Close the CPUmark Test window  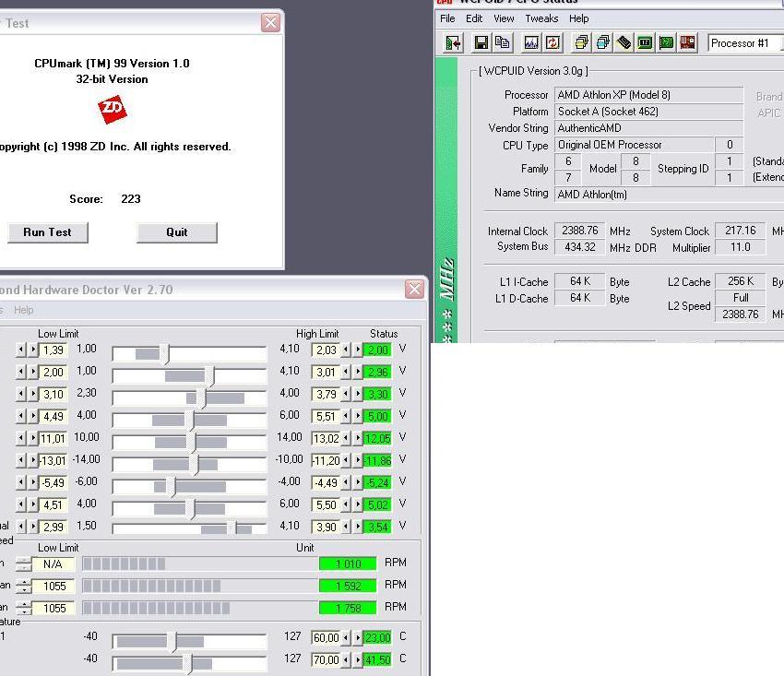tap(270, 22)
